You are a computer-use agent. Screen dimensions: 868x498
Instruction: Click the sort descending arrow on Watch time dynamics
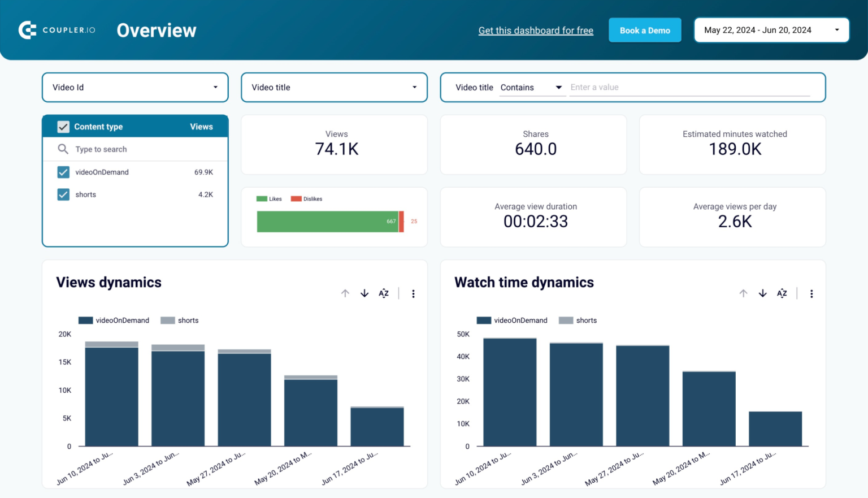[762, 293]
